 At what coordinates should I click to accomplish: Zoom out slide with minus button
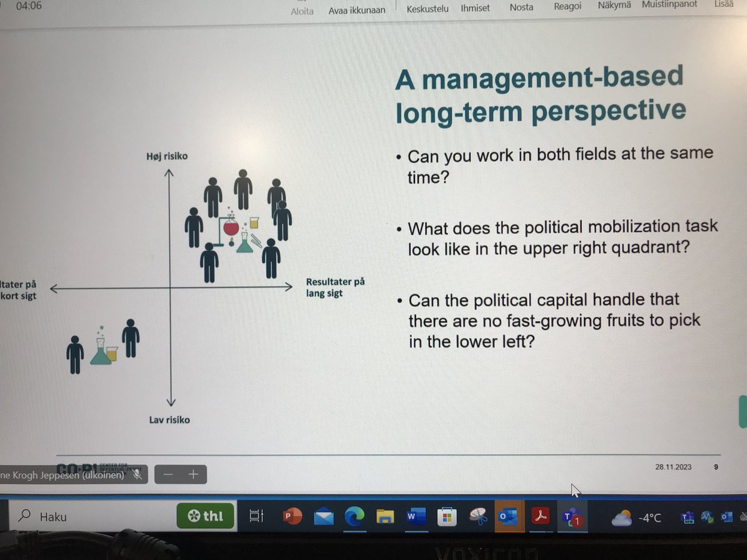167,475
